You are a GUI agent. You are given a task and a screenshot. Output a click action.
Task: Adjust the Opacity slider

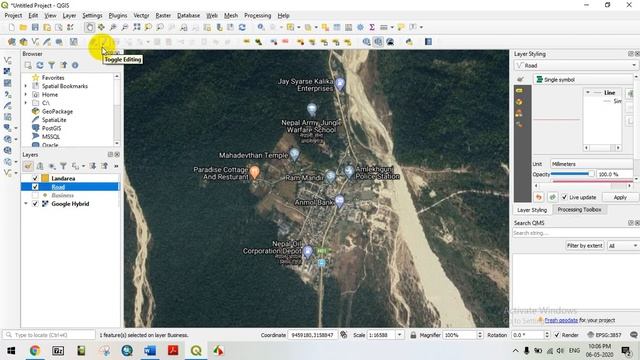[x=572, y=174]
